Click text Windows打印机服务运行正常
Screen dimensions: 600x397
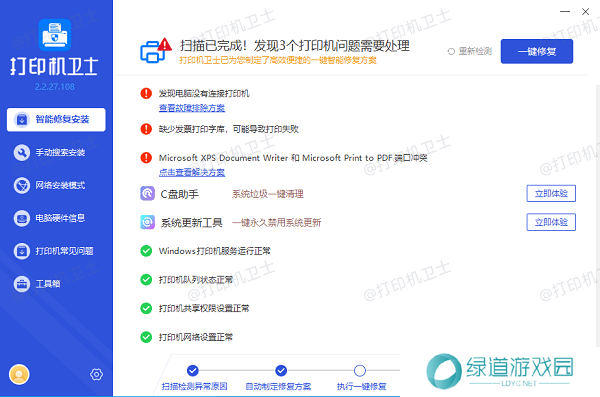pyautogui.click(x=215, y=251)
